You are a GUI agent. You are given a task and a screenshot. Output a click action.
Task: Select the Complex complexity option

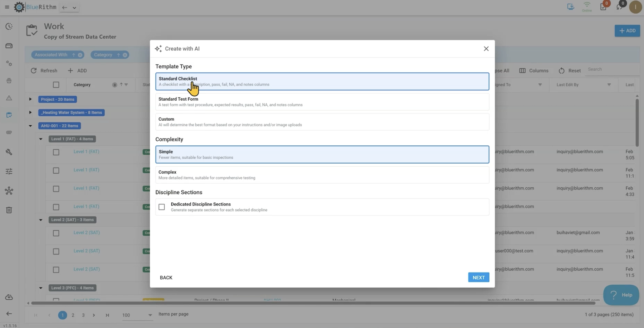[322, 175]
